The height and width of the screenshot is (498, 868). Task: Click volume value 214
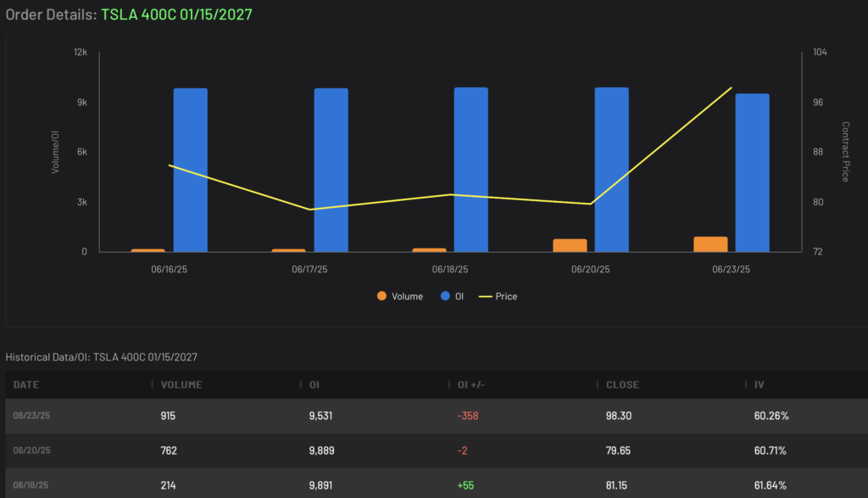coord(168,486)
